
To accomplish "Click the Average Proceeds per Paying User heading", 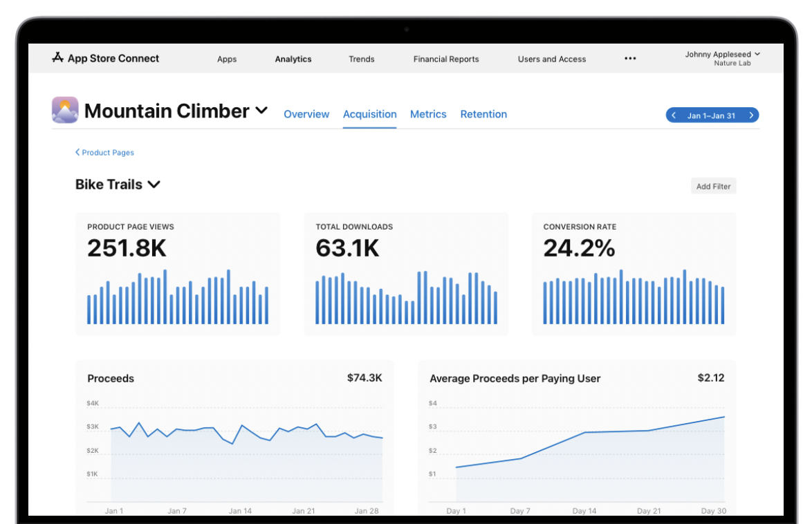I will pos(515,379).
